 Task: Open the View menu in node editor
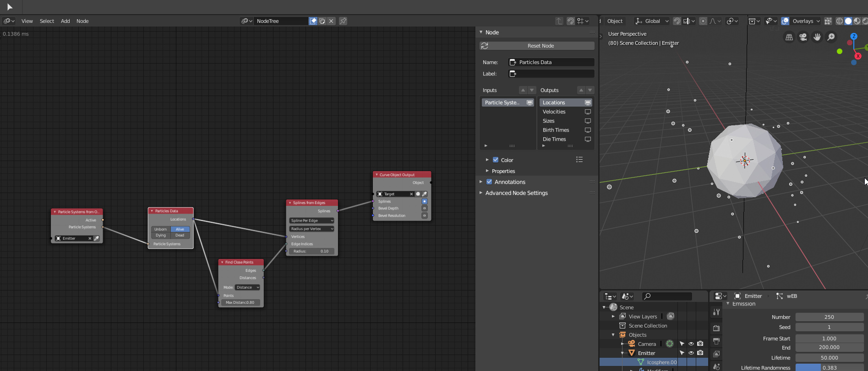click(27, 21)
